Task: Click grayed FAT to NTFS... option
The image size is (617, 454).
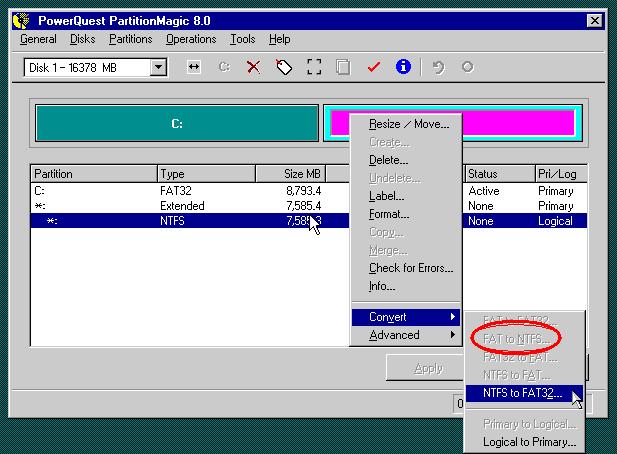Action: [524, 339]
